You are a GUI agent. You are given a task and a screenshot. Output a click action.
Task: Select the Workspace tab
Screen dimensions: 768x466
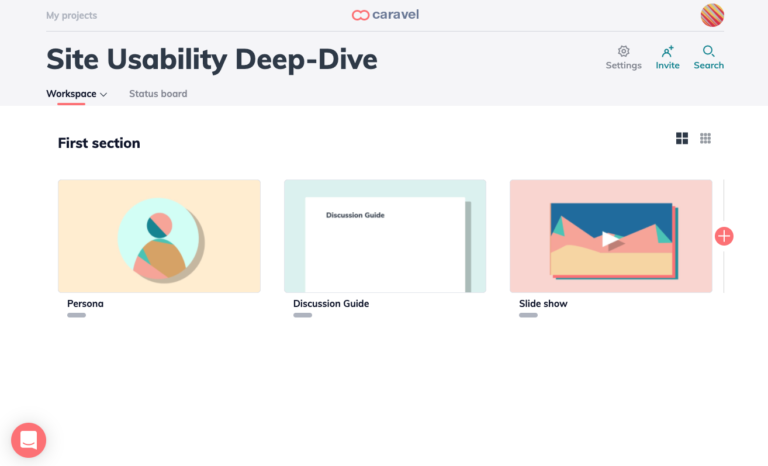[x=71, y=94]
